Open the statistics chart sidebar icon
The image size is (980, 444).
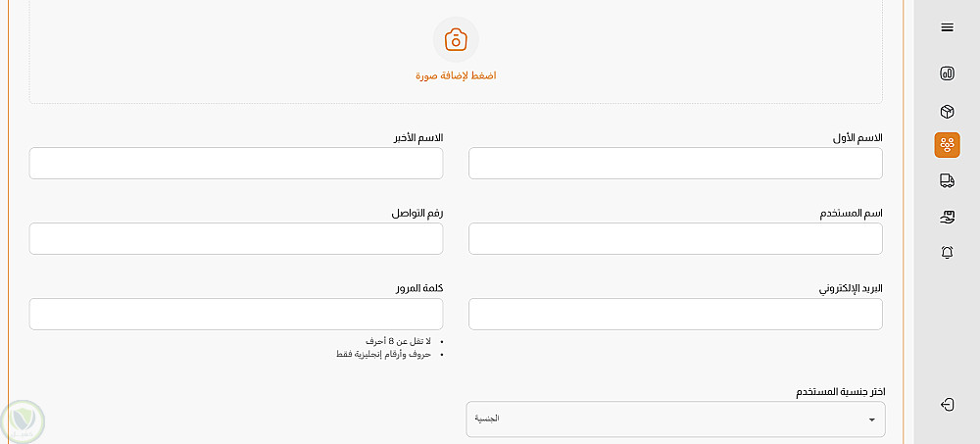click(x=947, y=73)
